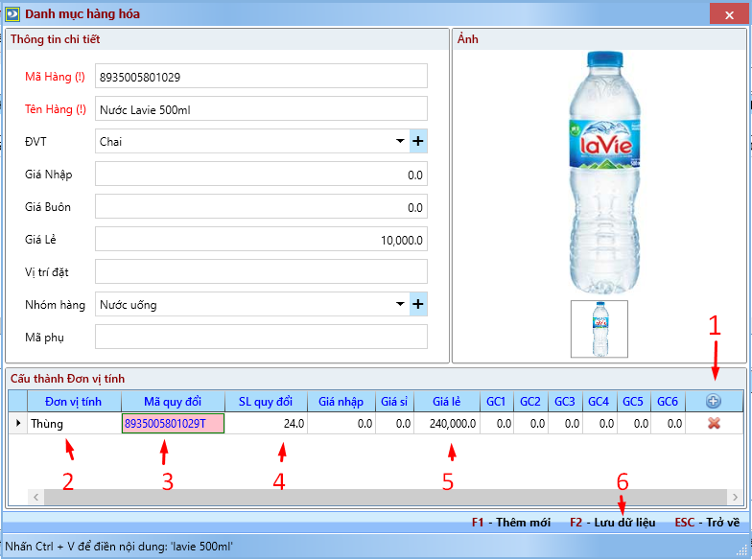Click the large Lavie bottle image
The image size is (752, 560).
click(604, 173)
